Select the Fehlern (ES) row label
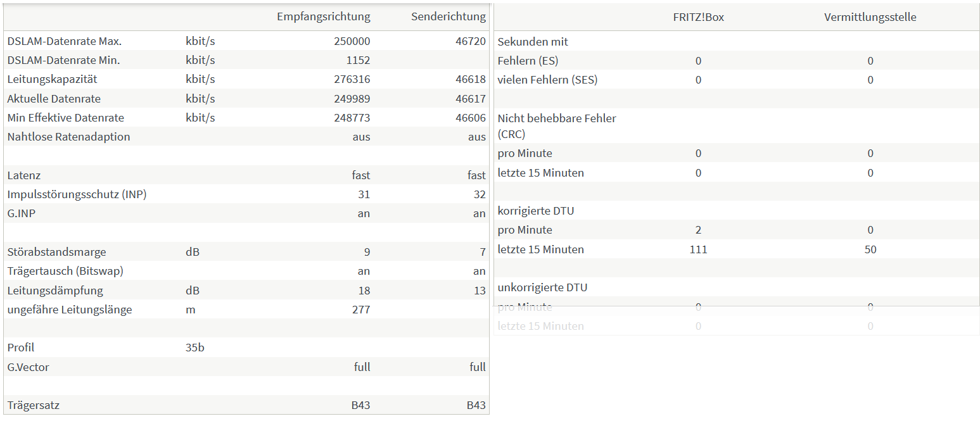980x421 pixels. [528, 61]
